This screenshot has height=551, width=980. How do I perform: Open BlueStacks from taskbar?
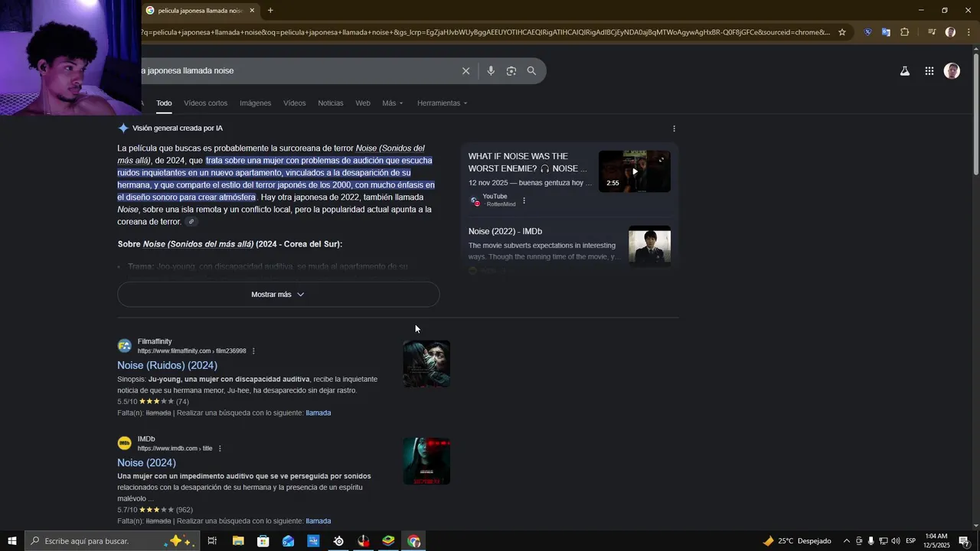(389, 541)
